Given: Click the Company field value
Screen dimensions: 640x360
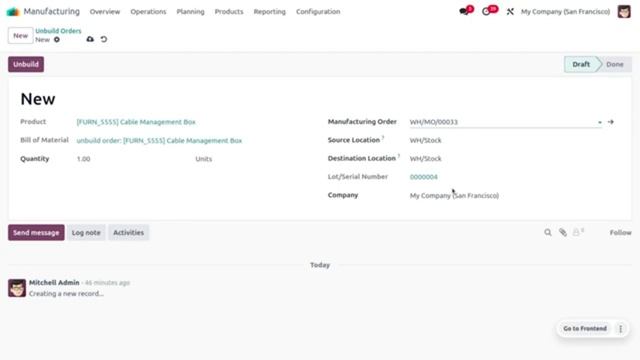Looking at the screenshot, I should click(454, 196).
